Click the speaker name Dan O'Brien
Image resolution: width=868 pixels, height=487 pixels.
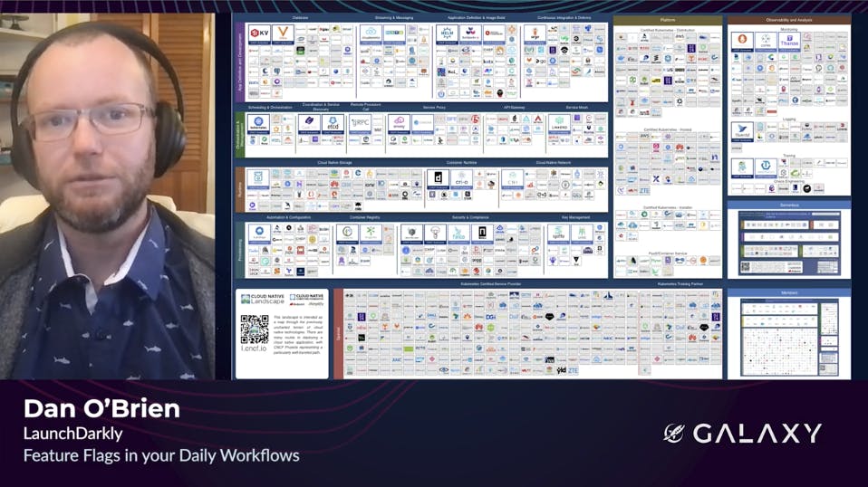(101, 409)
